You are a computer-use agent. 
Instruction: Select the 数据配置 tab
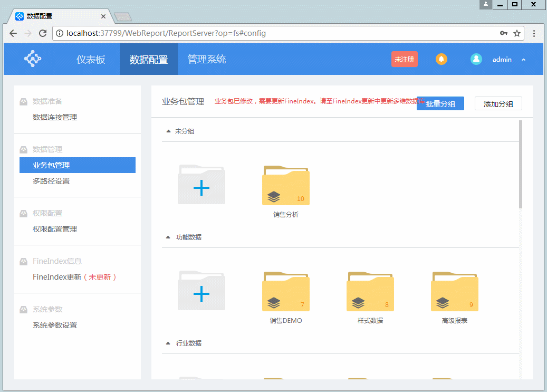click(149, 59)
